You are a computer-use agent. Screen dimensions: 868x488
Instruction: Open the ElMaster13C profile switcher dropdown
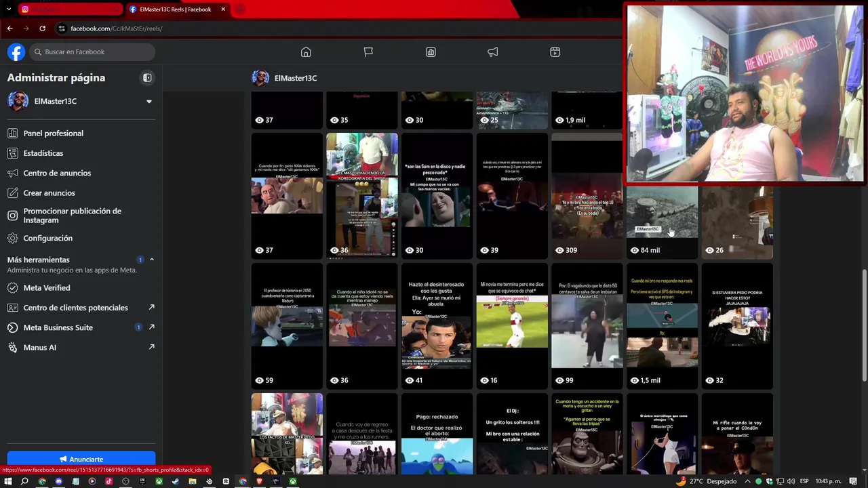click(x=149, y=102)
